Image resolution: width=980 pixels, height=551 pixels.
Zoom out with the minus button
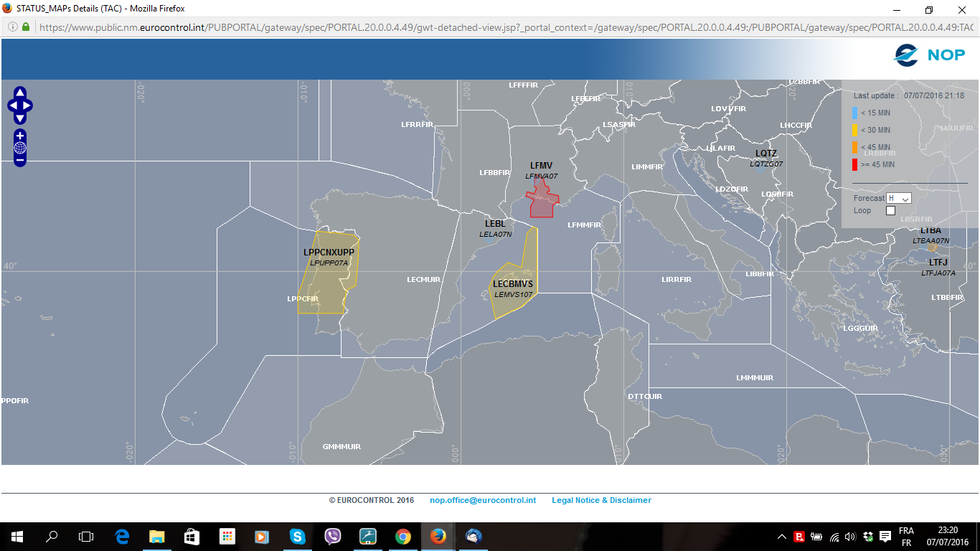click(20, 159)
